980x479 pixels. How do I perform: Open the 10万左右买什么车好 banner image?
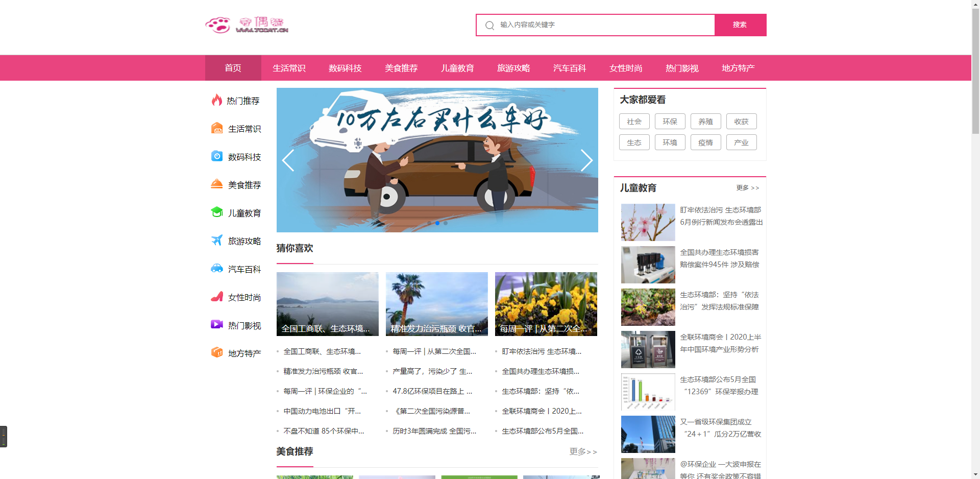pos(437,160)
